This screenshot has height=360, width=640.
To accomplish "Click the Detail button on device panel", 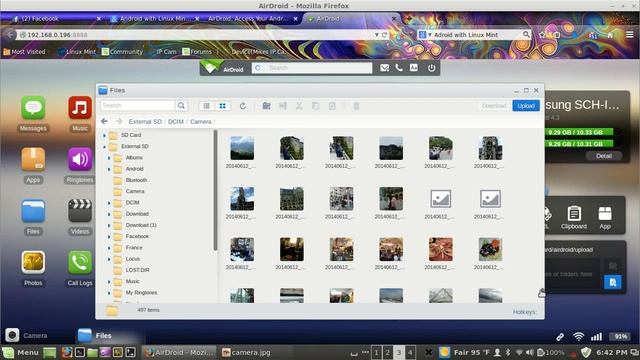I will pos(604,156).
